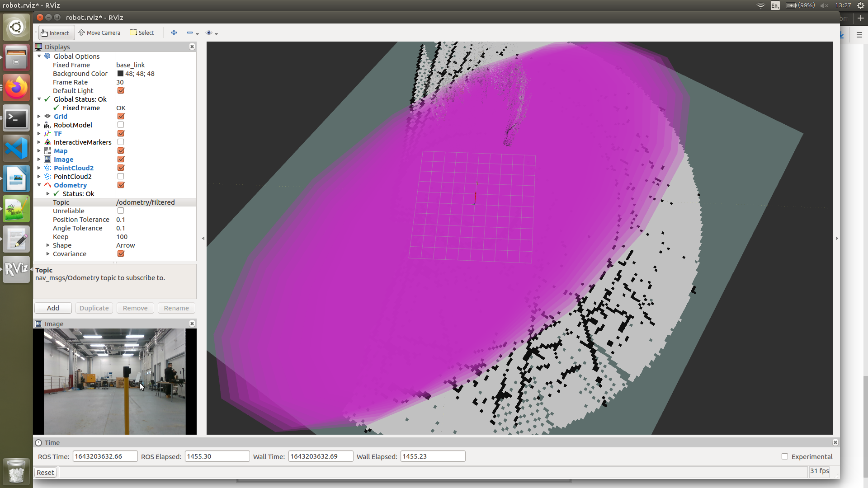Select the Interact tool
The height and width of the screenshot is (488, 868).
click(x=56, y=33)
